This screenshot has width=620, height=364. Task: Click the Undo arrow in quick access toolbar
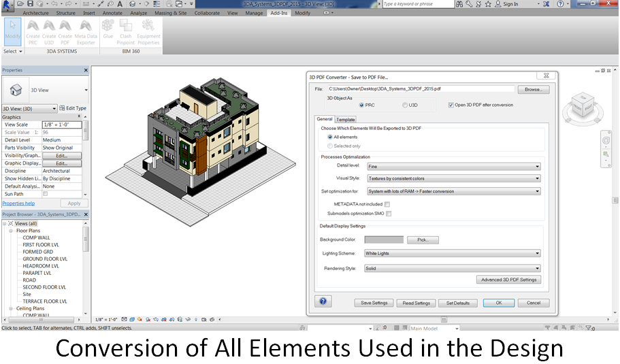tap(54, 3)
